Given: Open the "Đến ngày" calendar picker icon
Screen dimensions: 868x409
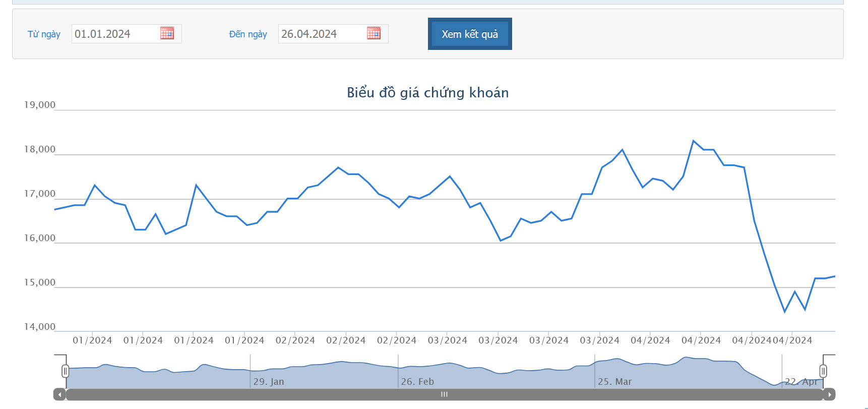Looking at the screenshot, I should [374, 33].
